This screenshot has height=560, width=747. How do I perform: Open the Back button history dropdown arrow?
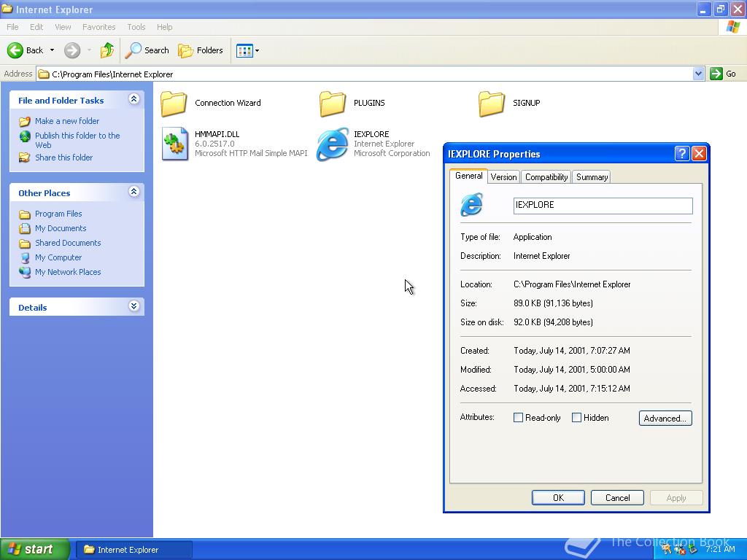52,50
